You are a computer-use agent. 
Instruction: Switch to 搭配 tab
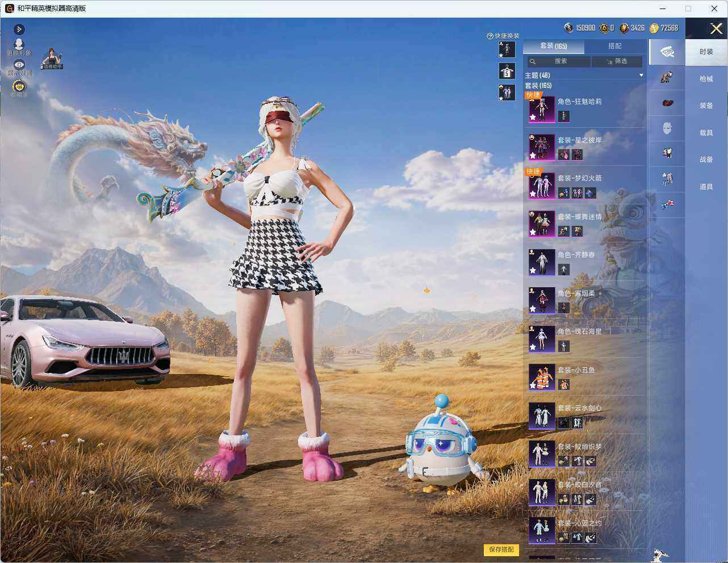pos(615,46)
